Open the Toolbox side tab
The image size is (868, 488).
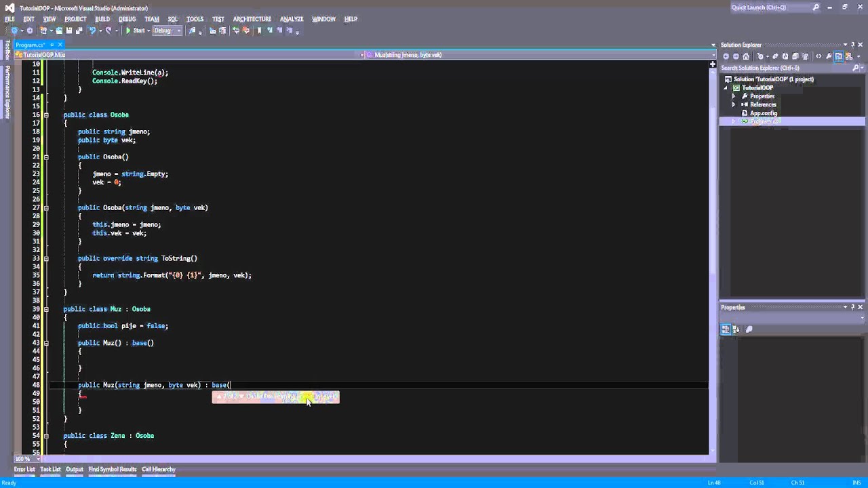click(7, 50)
